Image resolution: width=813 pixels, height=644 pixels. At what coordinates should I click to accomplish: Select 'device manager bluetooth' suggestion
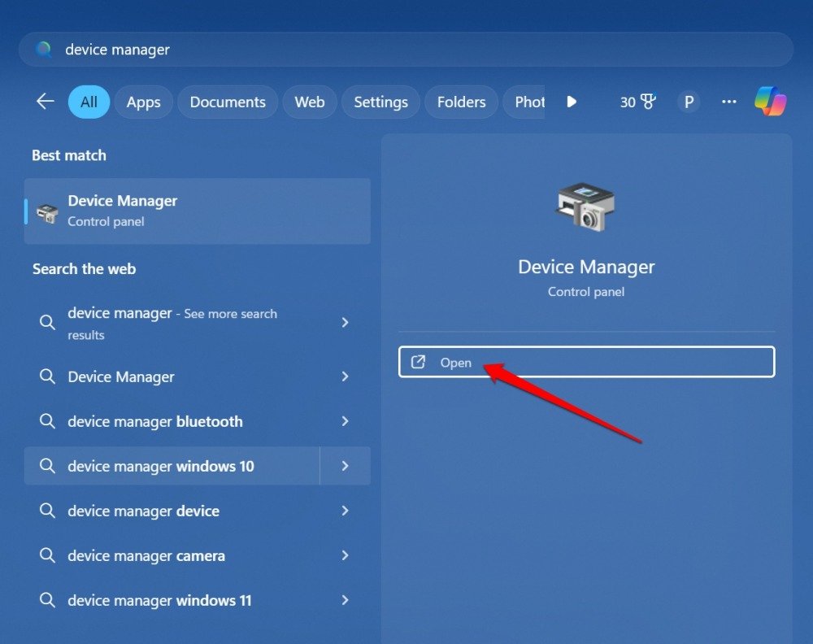(172, 421)
